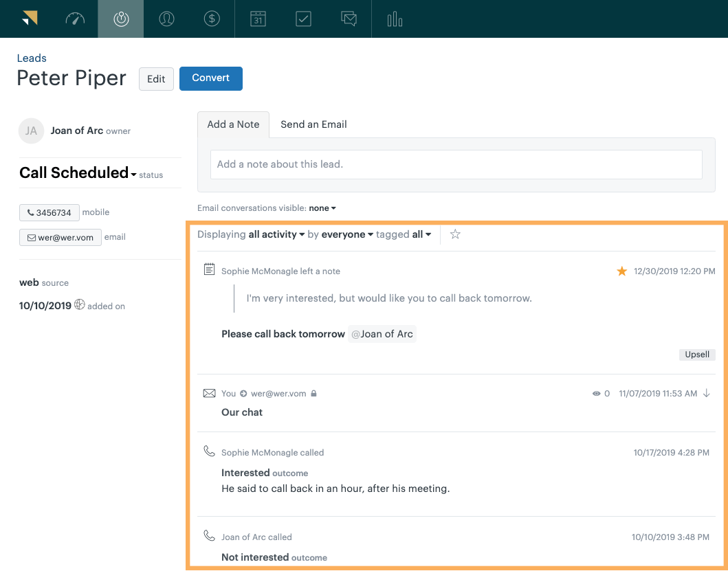Click phone icon on Sophie McMonagle call
The height and width of the screenshot is (571, 728).
(210, 451)
